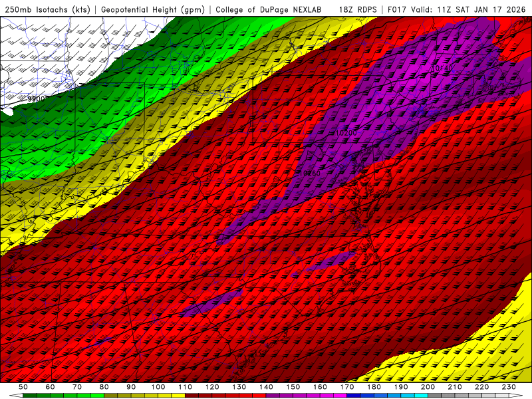
Task: Click the 'F017' forecast hour text
Action: pyautogui.click(x=397, y=9)
